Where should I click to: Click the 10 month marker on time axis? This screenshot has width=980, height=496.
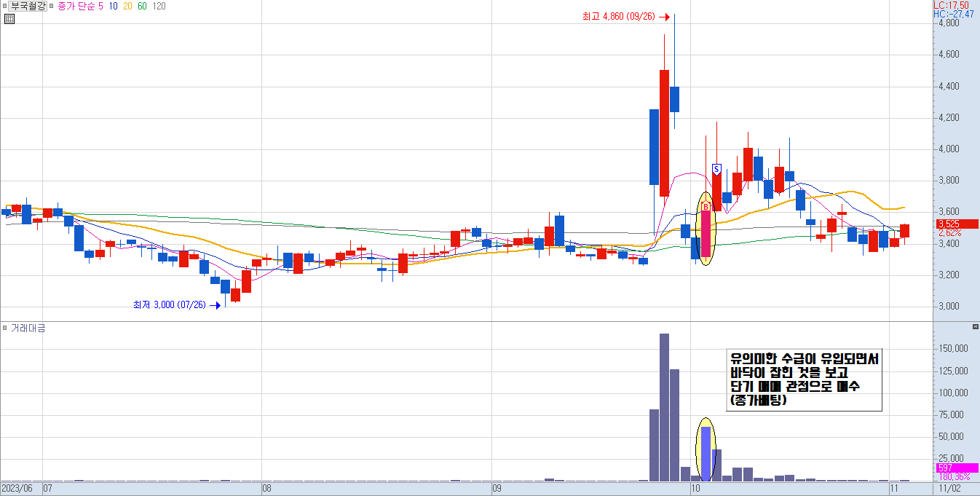696,487
